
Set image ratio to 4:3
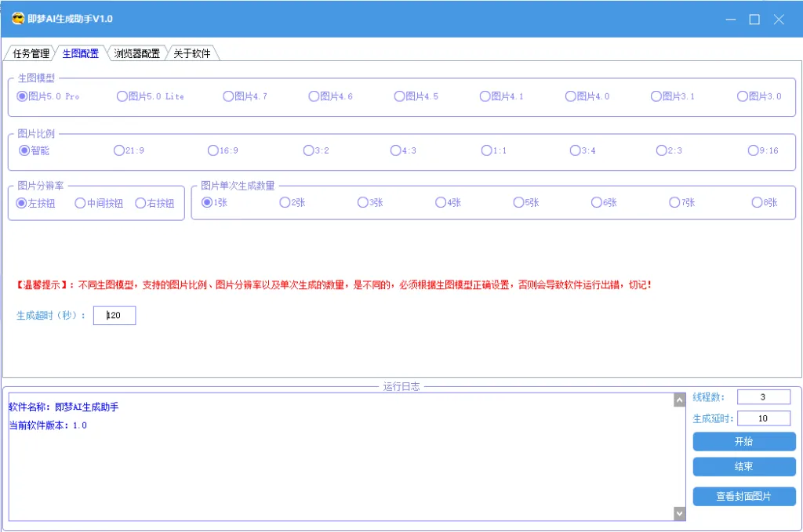pyautogui.click(x=403, y=150)
